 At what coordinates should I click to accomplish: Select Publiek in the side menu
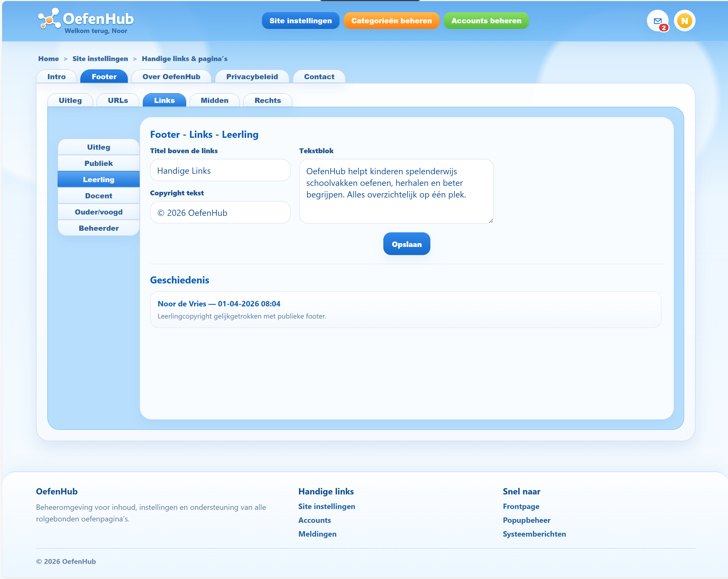(x=99, y=163)
